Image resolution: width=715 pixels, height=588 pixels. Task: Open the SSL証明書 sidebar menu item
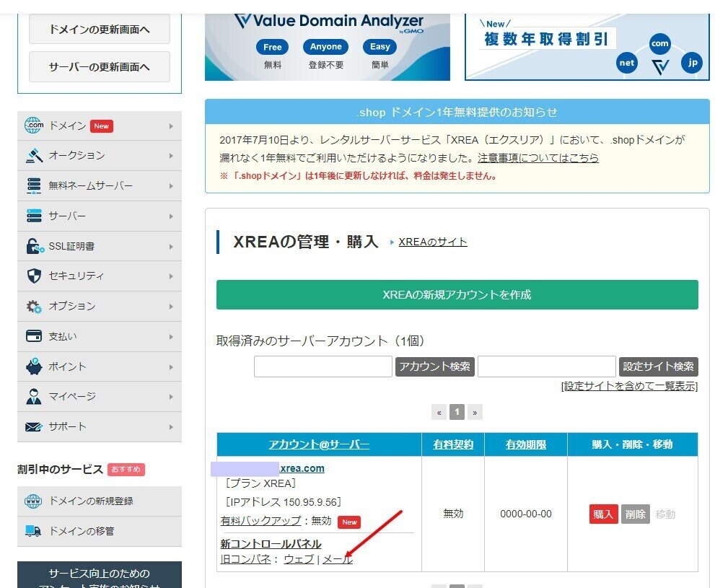click(100, 246)
